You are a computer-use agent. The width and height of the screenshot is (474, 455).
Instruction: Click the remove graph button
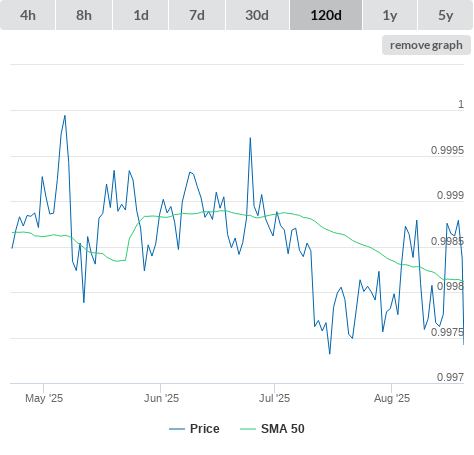pyautogui.click(x=426, y=45)
